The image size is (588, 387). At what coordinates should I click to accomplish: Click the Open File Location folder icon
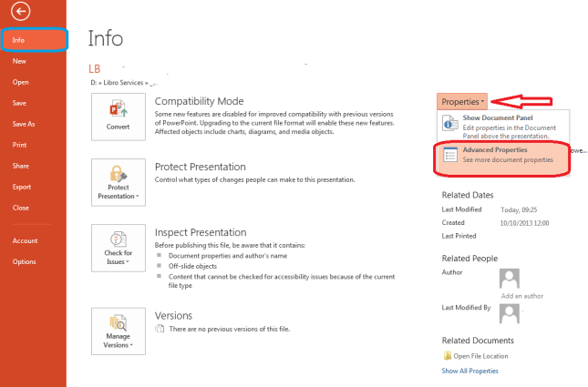point(447,356)
